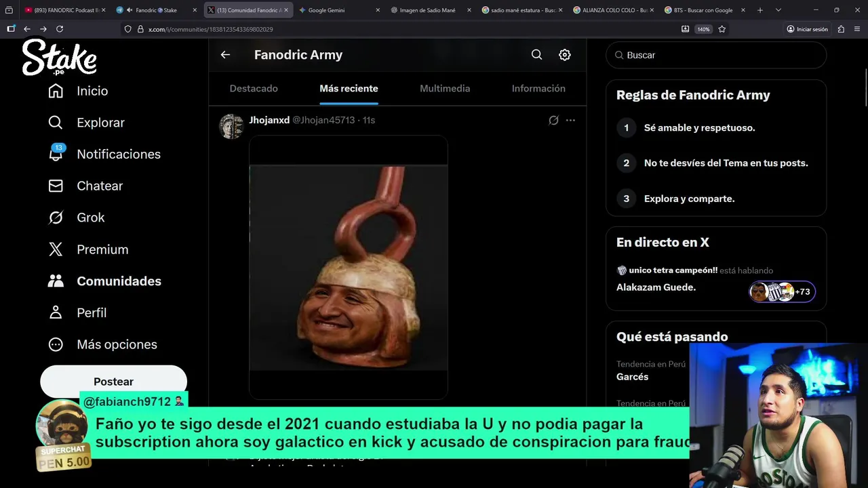The height and width of the screenshot is (488, 868).
Task: Open community settings gear icon
Action: point(564,55)
